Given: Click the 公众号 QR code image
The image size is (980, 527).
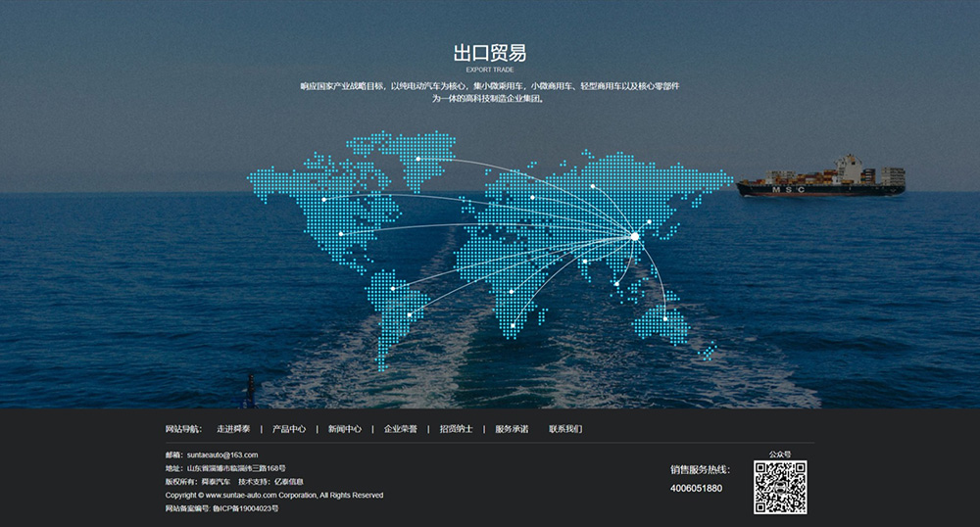Looking at the screenshot, I should point(780,488).
